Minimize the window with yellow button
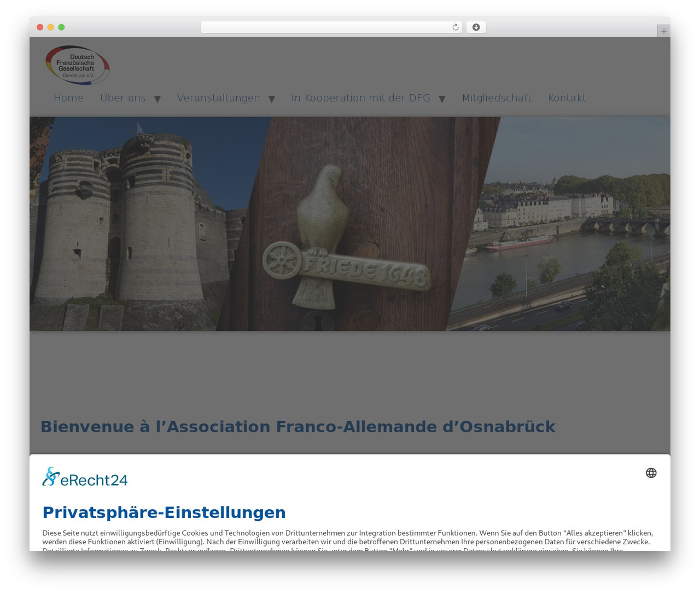The width and height of the screenshot is (700, 593). point(50,27)
